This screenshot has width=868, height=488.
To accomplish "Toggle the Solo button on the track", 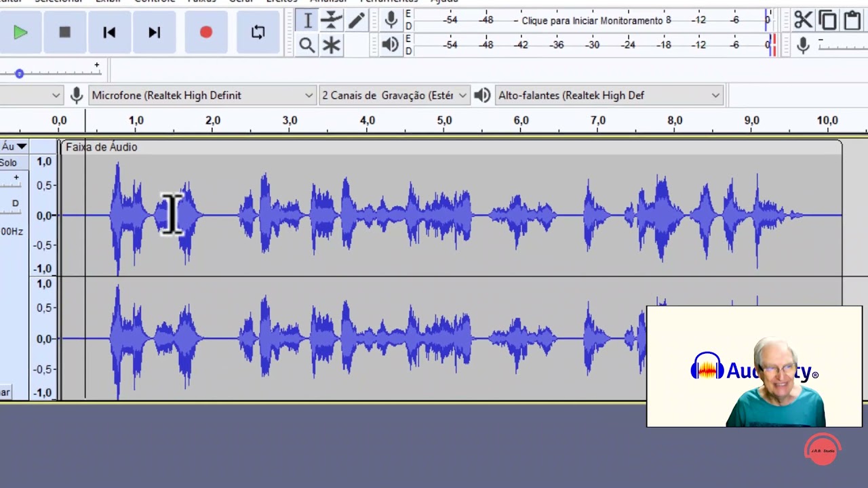I will (x=9, y=163).
